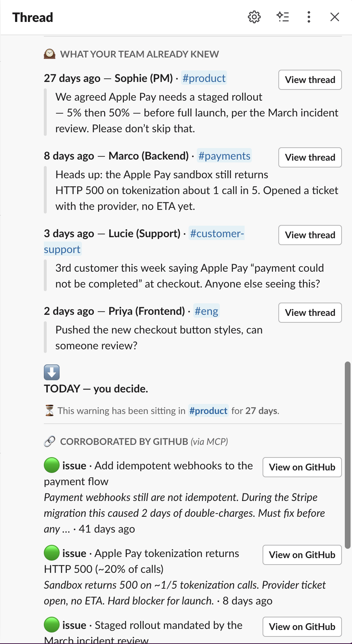Screen dimensions: 352x644
Task: Click green status dot of idempotent webhooks issue
Action: pyautogui.click(x=52, y=465)
